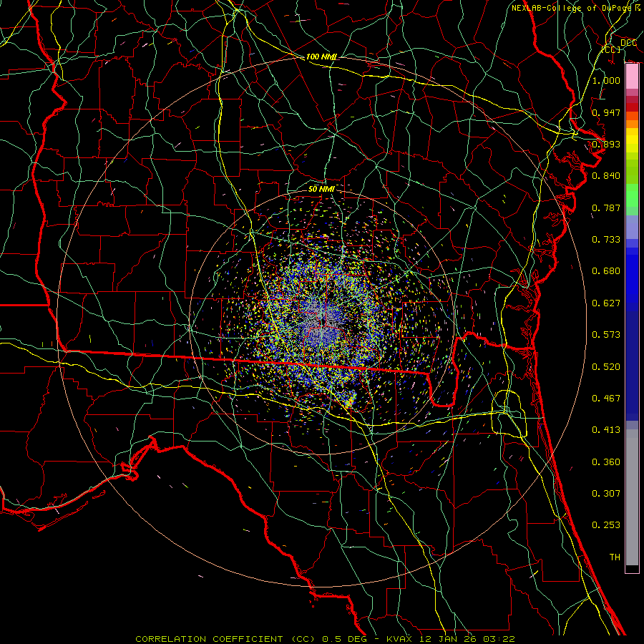Select the 0.360 legend value
This screenshot has height=644, width=644.
pyautogui.click(x=606, y=462)
